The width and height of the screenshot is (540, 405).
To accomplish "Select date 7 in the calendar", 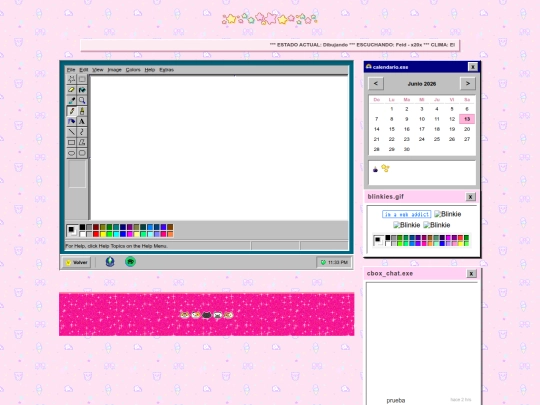I will coord(376,119).
